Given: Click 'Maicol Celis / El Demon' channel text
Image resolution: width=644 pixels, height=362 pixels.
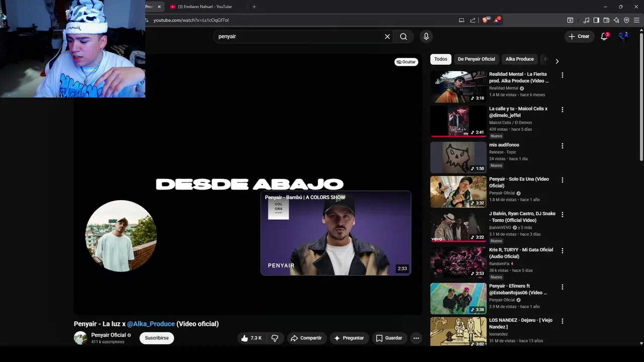Looking at the screenshot, I should coord(510,123).
